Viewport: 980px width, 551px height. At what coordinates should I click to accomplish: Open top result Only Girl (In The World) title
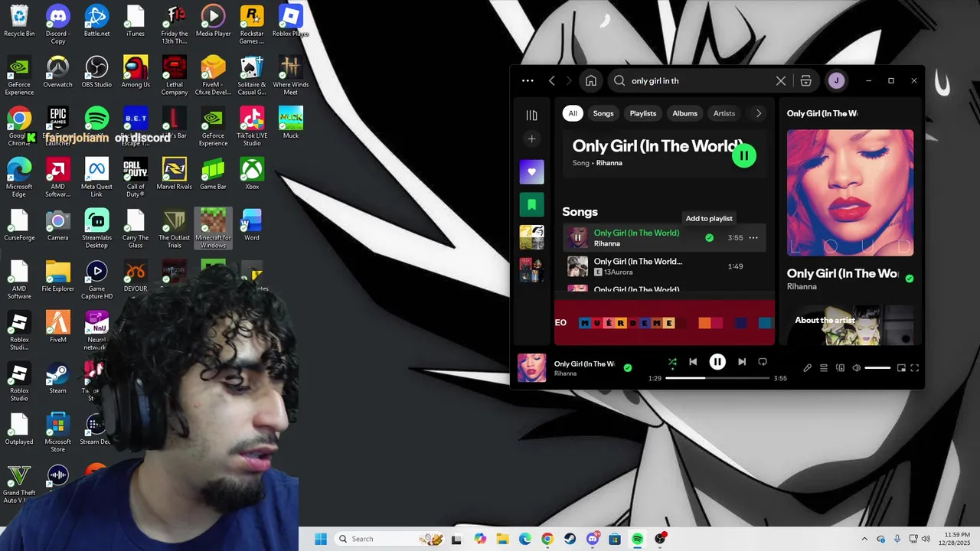click(x=658, y=146)
